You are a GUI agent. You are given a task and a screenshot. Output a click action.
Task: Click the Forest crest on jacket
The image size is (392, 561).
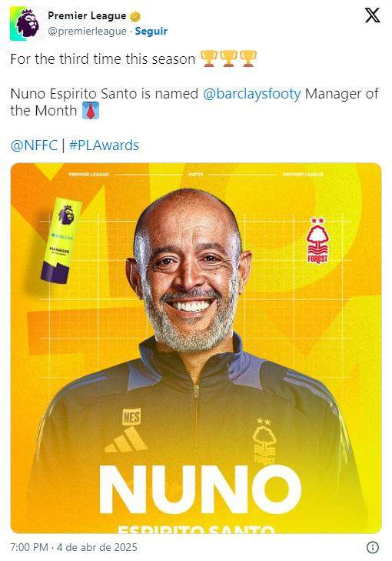pyautogui.click(x=264, y=441)
